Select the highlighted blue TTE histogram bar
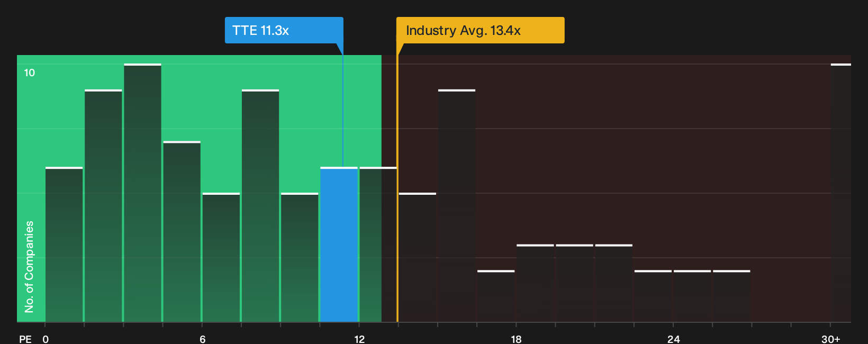Image resolution: width=868 pixels, height=344 pixels. pyautogui.click(x=339, y=245)
